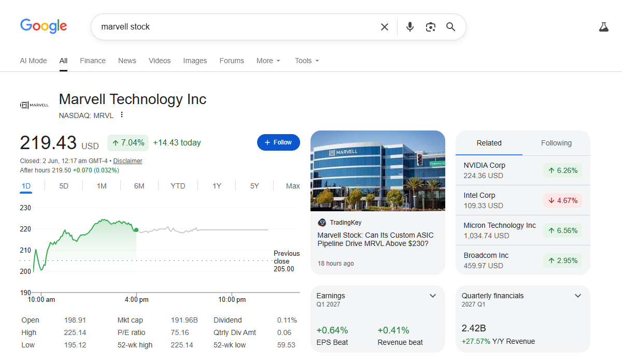The height and width of the screenshot is (364, 622).
Task: Open the More search filters dropdown
Action: (268, 61)
